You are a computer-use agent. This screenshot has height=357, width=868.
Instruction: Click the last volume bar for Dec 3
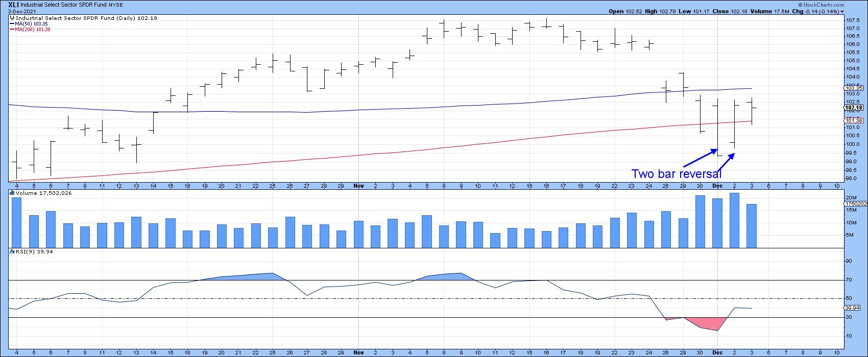pyautogui.click(x=752, y=226)
